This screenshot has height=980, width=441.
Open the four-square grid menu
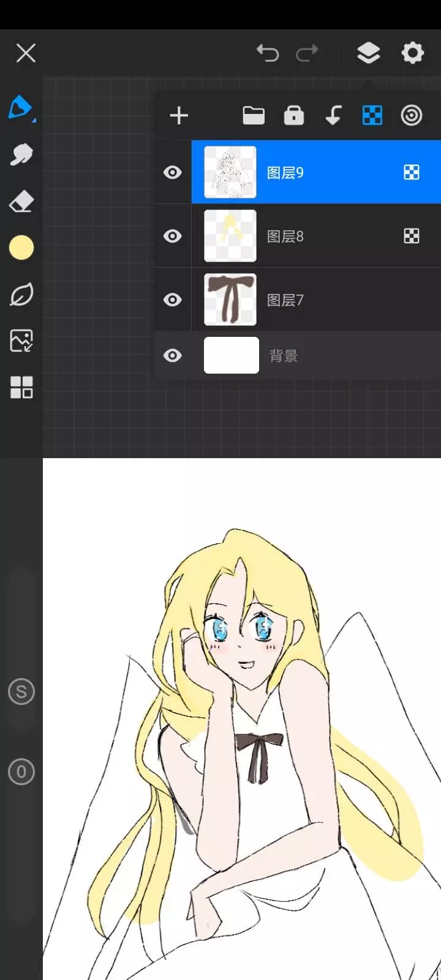click(x=21, y=387)
